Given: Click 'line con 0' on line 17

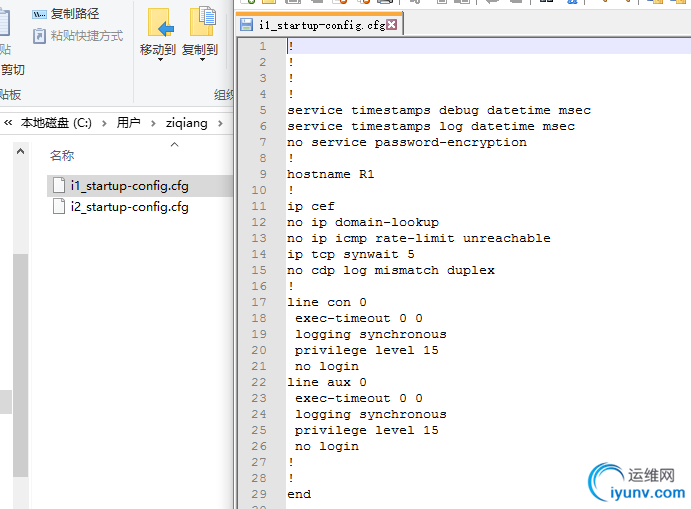Looking at the screenshot, I should coord(327,302).
